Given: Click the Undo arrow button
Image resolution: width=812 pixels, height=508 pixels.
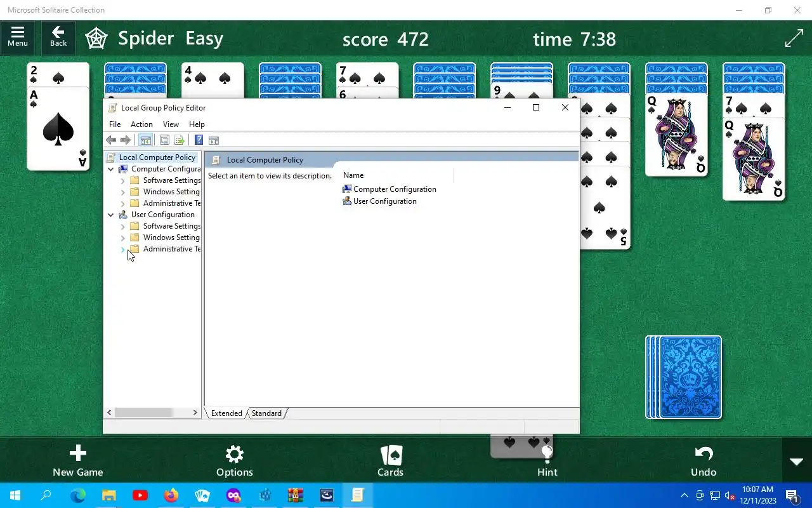Looking at the screenshot, I should 704,462.
